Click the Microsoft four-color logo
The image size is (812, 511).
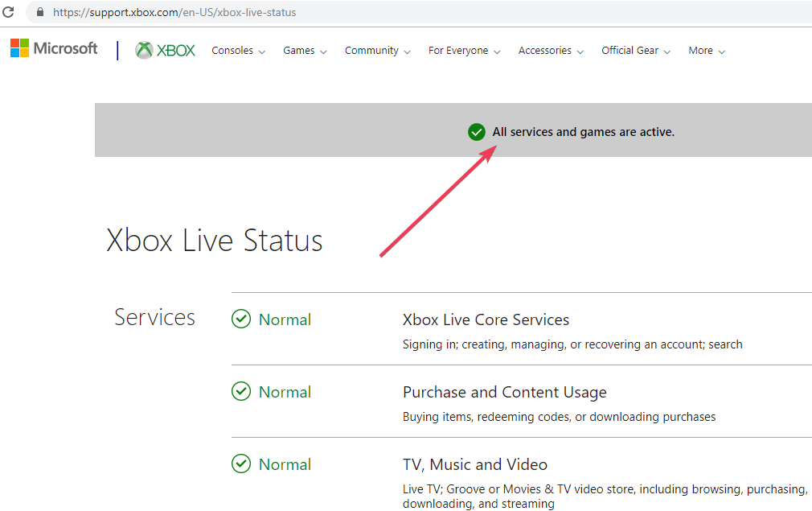[x=19, y=48]
